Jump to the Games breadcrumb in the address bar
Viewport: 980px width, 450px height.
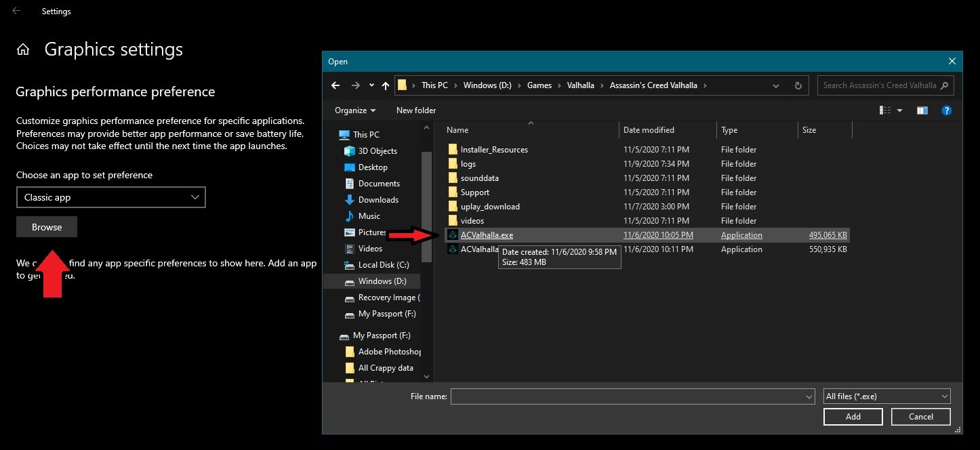(x=539, y=85)
